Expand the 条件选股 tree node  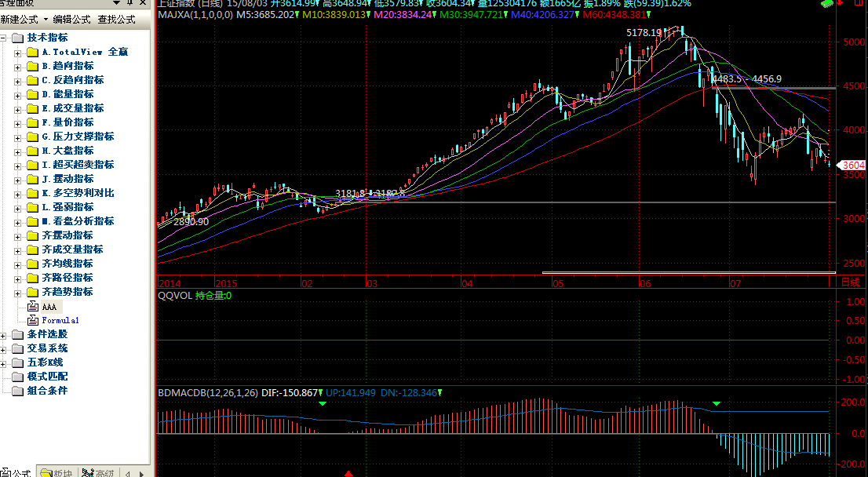4,334
